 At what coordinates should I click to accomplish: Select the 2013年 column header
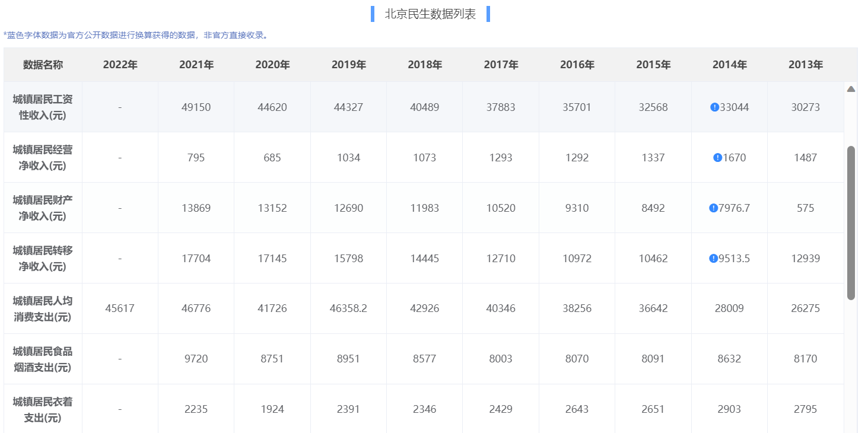(806, 65)
